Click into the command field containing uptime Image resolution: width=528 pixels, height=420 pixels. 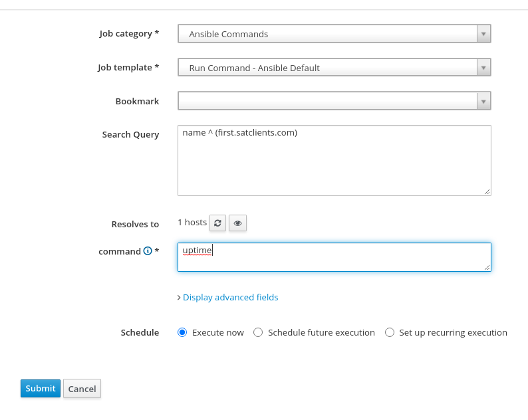click(x=334, y=257)
